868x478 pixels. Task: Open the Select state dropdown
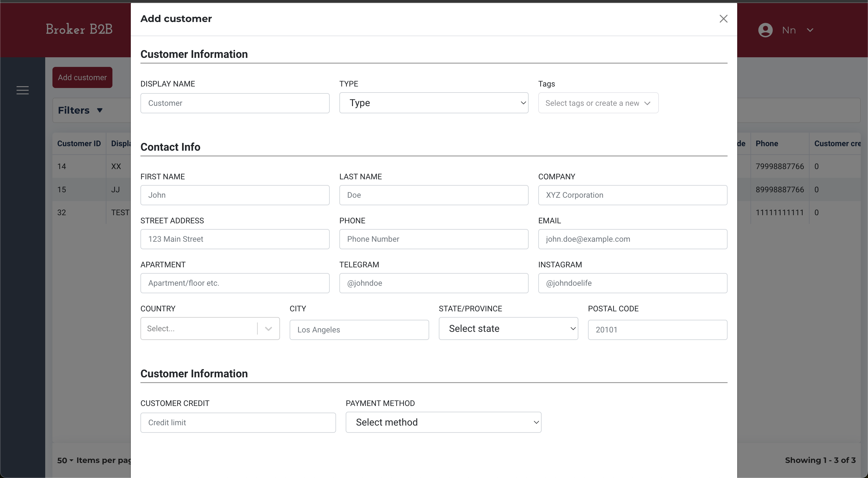[x=508, y=329]
